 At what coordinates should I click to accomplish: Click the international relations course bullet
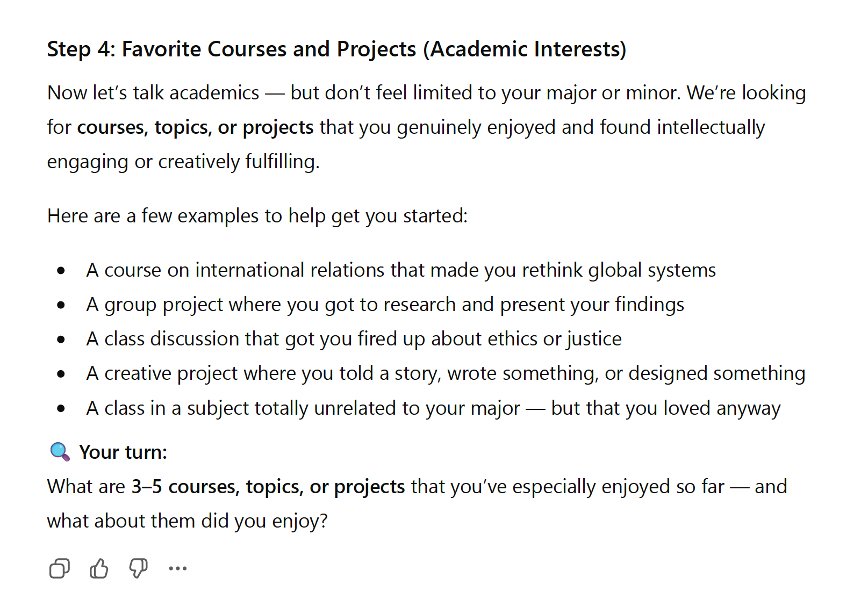tap(401, 270)
